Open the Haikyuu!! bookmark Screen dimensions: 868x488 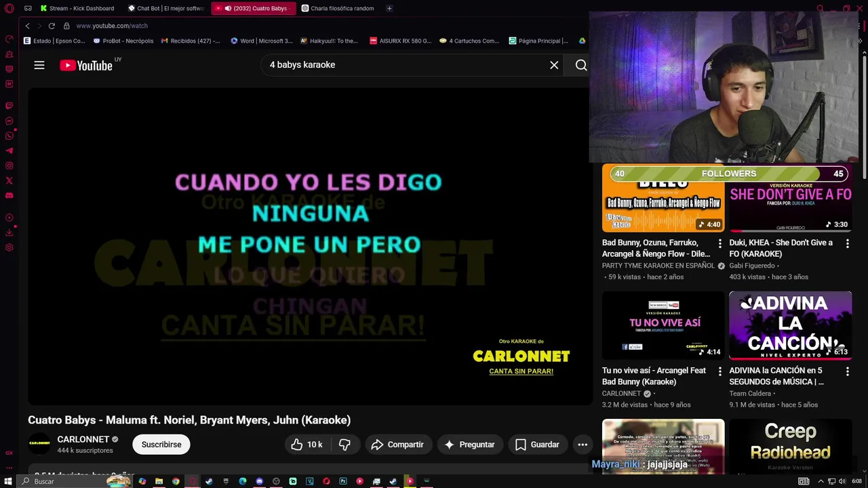(x=329, y=41)
